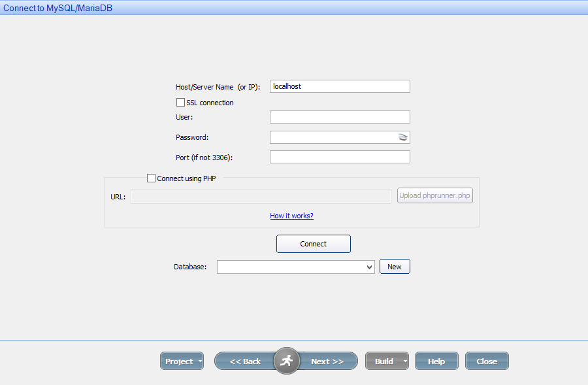Click the running man icon between Back and Next

286,360
